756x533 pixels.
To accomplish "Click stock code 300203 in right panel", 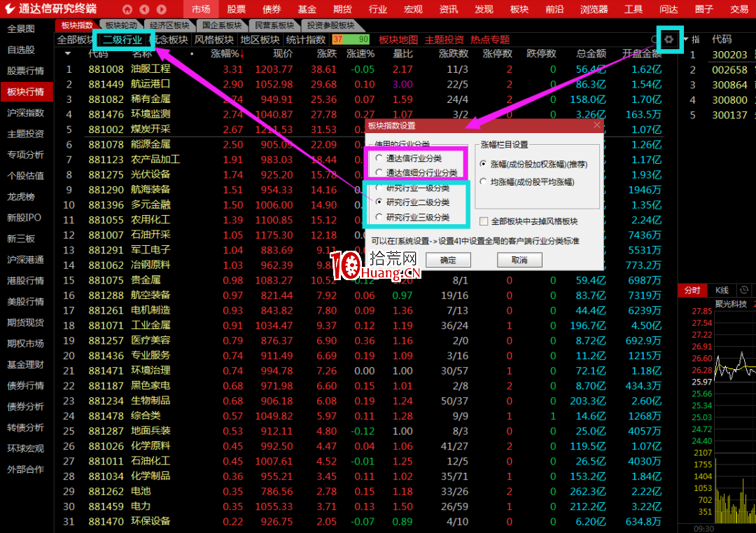I will 729,55.
